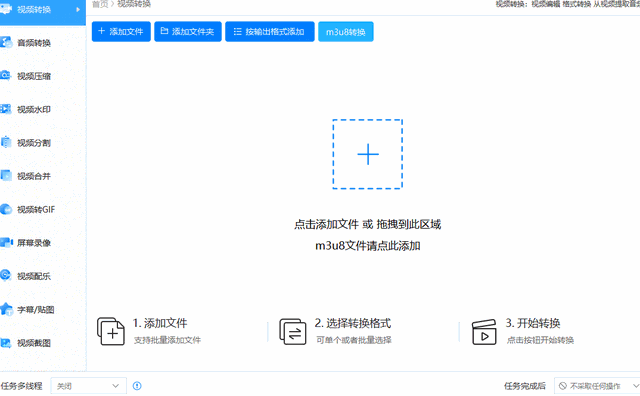640x396 pixels.
Task: Select the 视频压缩 sidebar icon
Action: pyautogui.click(x=5, y=76)
